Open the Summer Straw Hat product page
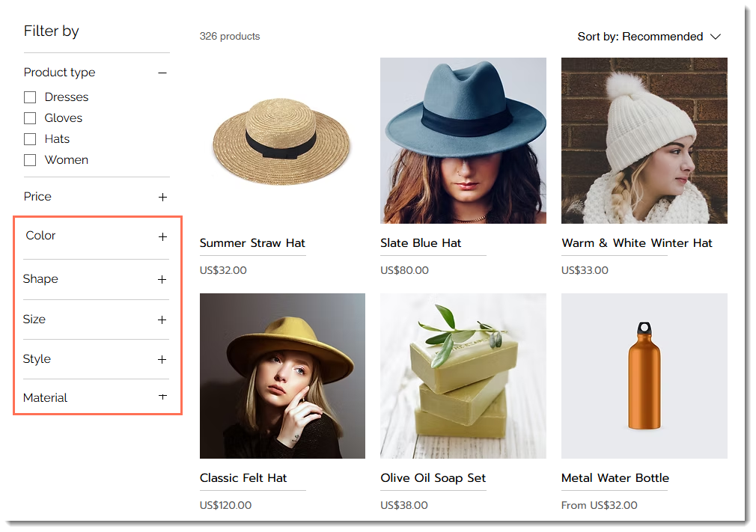The width and height of the screenshot is (756, 532). 252,243
